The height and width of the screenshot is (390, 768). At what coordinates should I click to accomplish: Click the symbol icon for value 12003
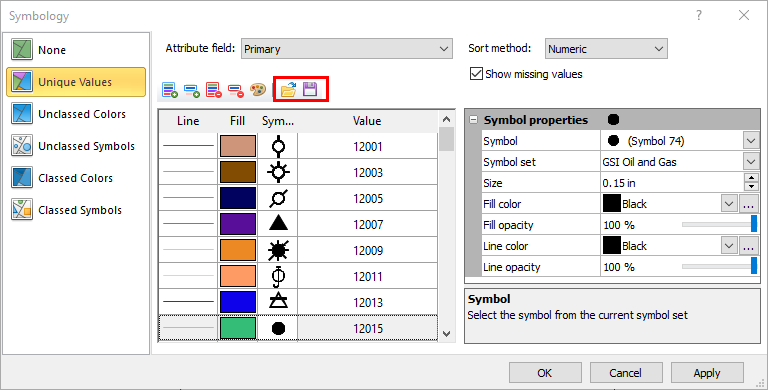click(278, 172)
